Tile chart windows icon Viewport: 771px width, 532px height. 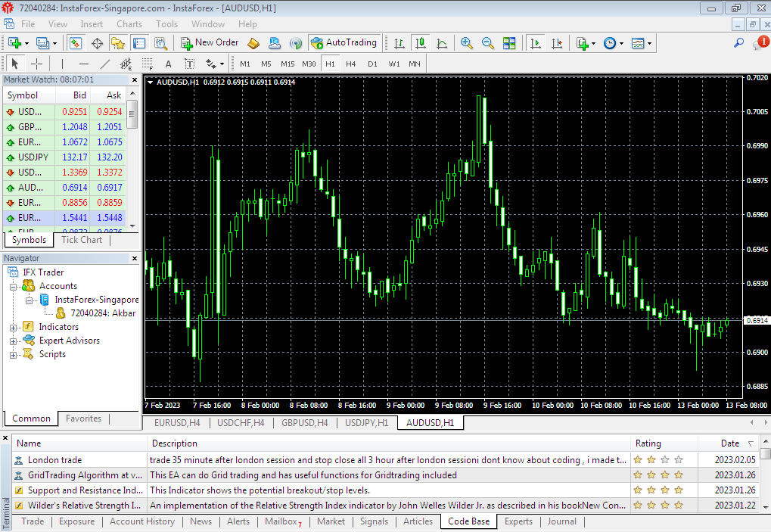pos(509,43)
